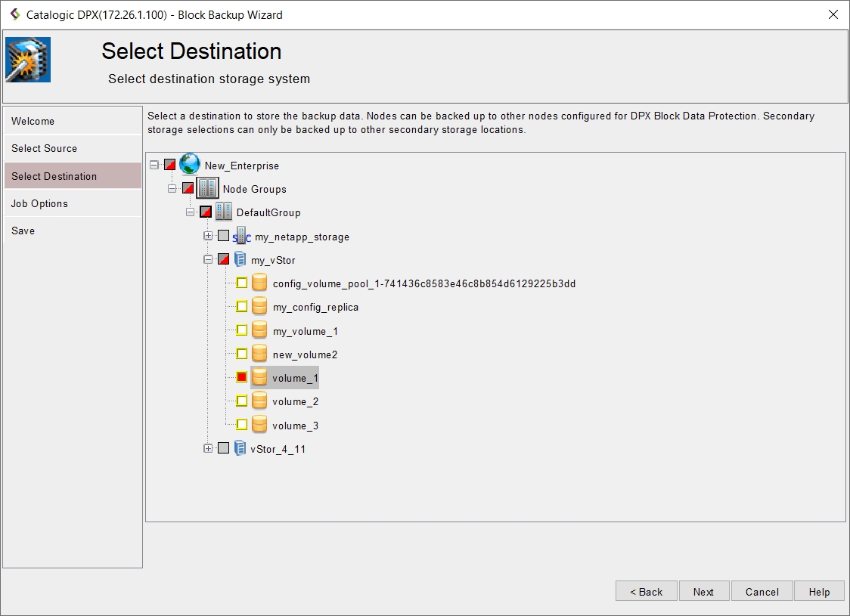The width and height of the screenshot is (850, 616).
Task: Select the my_volume_1 tree item label
Action: pos(305,331)
